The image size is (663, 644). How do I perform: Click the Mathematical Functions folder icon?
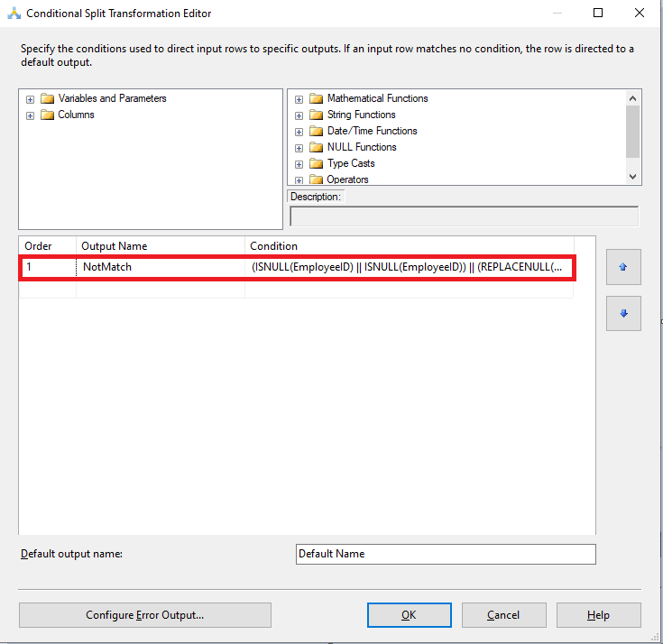click(x=316, y=98)
